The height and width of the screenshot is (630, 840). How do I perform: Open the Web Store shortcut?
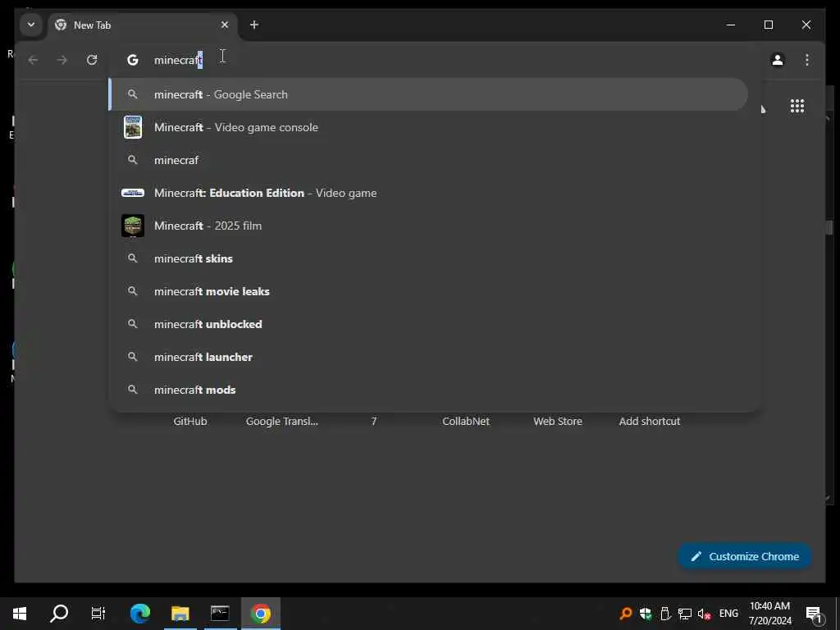(558, 421)
